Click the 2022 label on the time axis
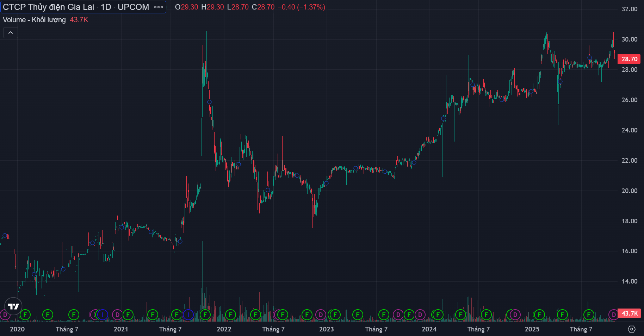Viewport: 644px width, 336px height. click(224, 329)
